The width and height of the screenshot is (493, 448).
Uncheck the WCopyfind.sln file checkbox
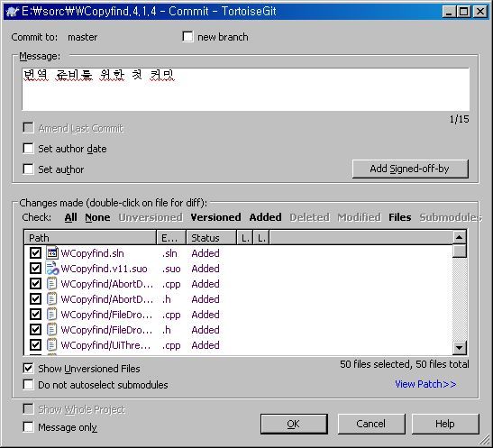35,253
